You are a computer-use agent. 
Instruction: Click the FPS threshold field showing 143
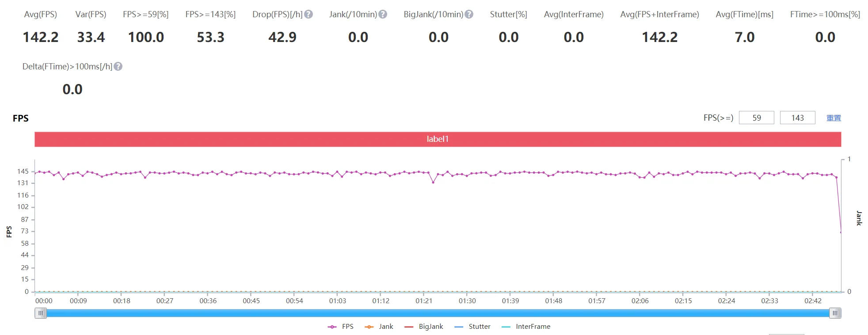click(x=797, y=118)
